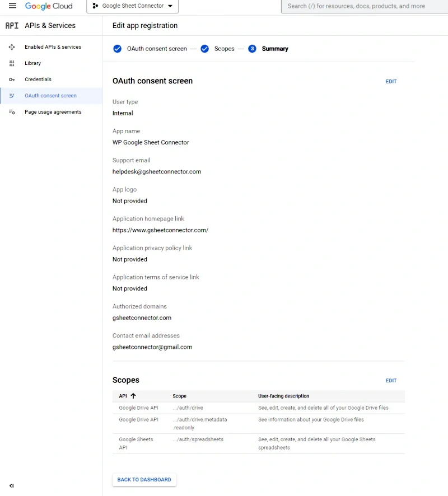Click the Google Sheets API cell
The width and height of the screenshot is (448, 496).
[136, 443]
